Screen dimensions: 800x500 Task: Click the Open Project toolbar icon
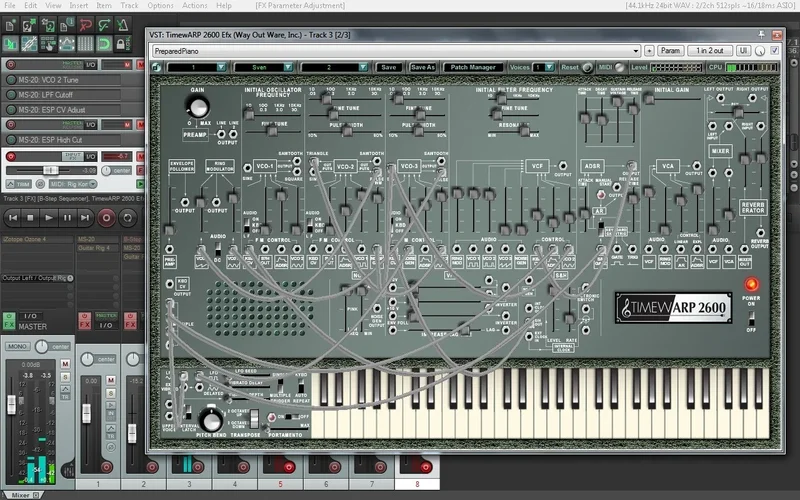click(29, 24)
